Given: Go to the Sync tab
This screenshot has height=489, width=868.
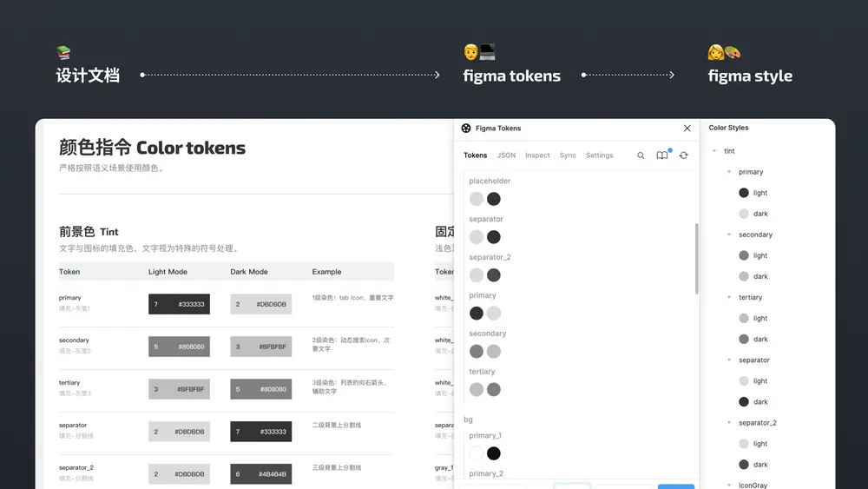Looking at the screenshot, I should (568, 155).
